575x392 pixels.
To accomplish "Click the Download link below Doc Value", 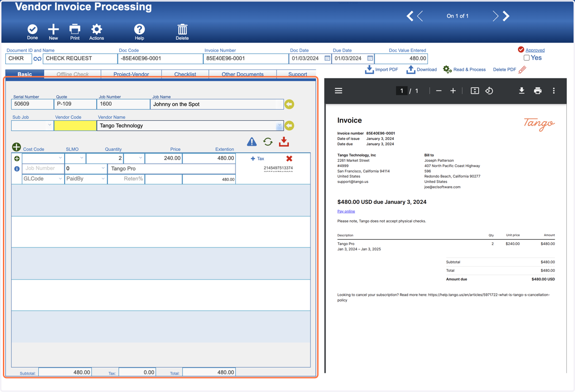I will point(422,69).
